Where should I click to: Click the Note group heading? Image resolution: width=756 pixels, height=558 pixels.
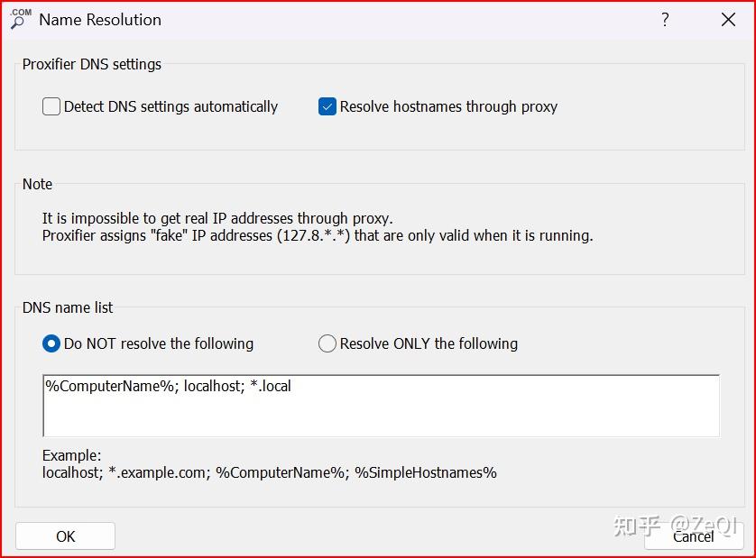[x=38, y=184]
